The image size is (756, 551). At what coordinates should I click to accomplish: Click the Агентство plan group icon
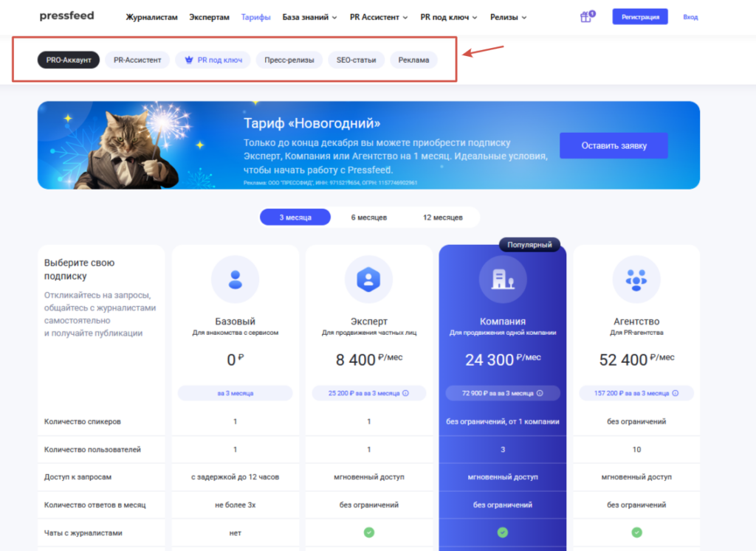[x=636, y=280]
